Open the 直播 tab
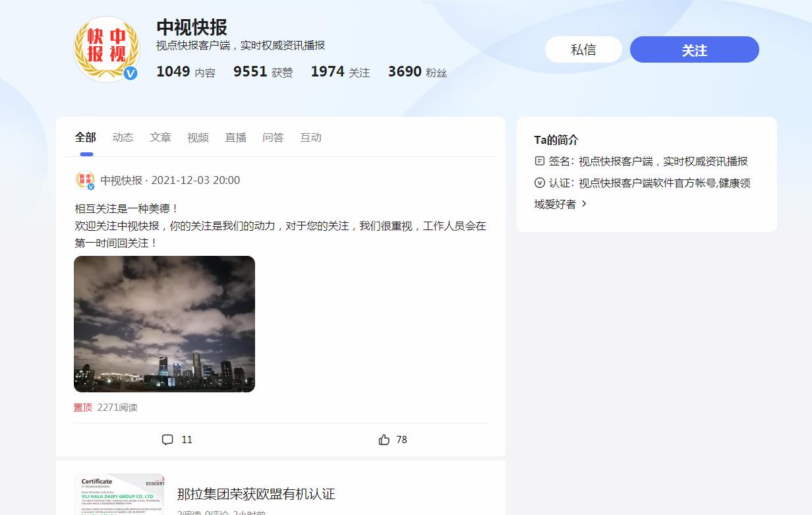This screenshot has width=812, height=515. click(x=236, y=137)
